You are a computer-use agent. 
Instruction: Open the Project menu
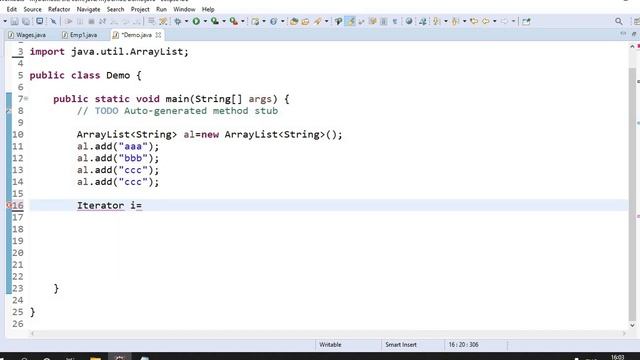[x=140, y=9]
